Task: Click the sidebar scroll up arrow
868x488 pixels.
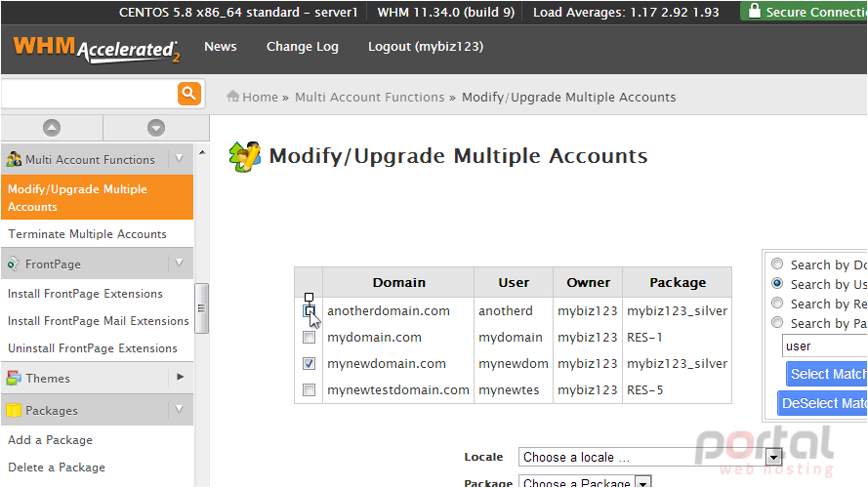Action: pos(202,152)
